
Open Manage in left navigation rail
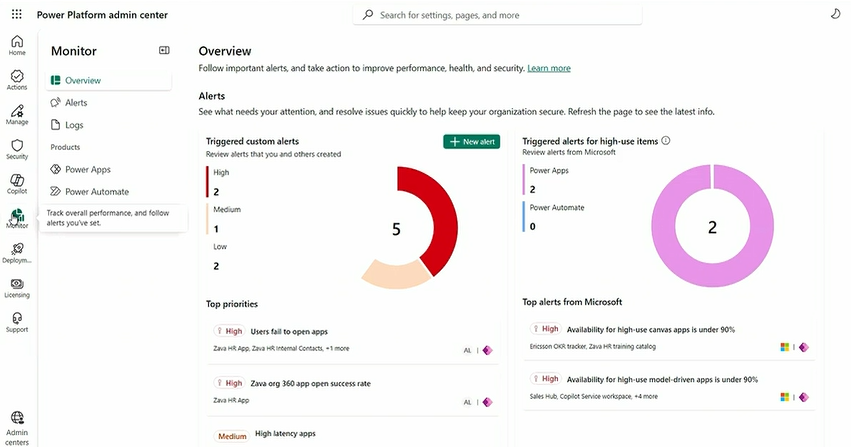17,114
